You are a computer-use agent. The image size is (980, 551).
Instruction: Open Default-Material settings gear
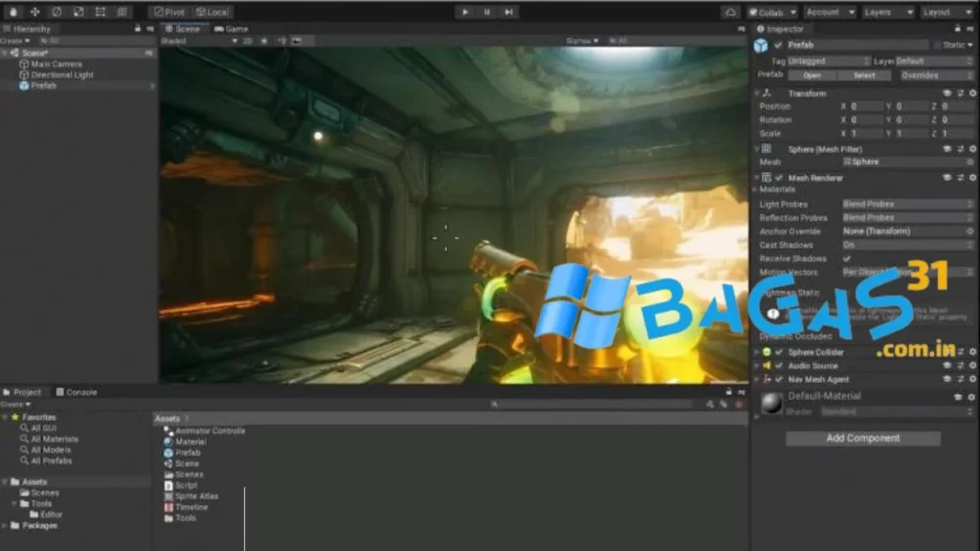pos(971,397)
